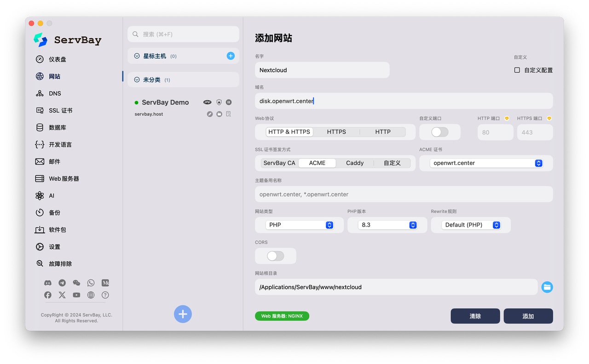
Task: Open the 仪表盘 dashboard section
Action: (x=51, y=59)
